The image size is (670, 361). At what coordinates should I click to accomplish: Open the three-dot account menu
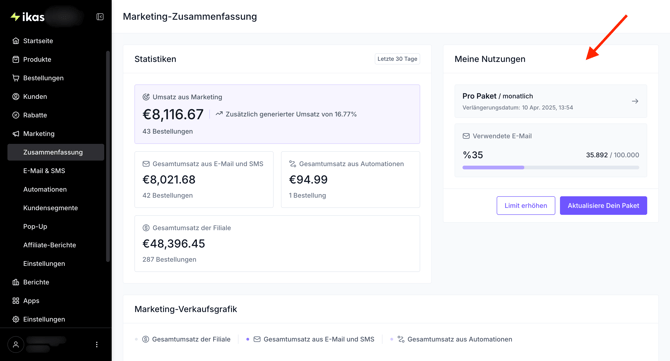[97, 344]
